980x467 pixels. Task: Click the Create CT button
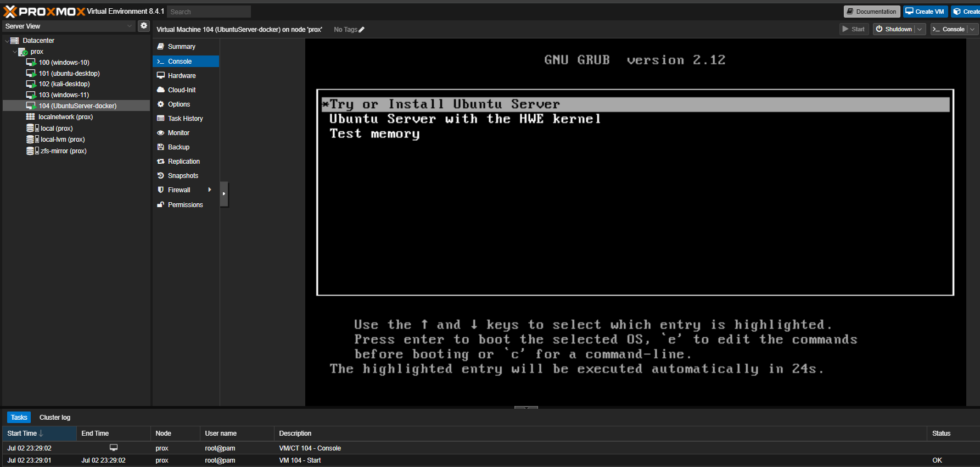pos(966,12)
